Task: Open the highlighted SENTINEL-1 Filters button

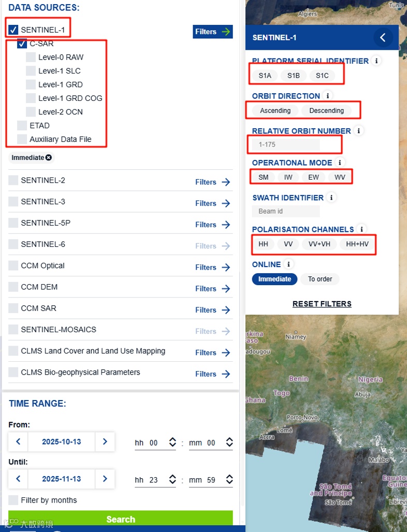Action: [213, 32]
